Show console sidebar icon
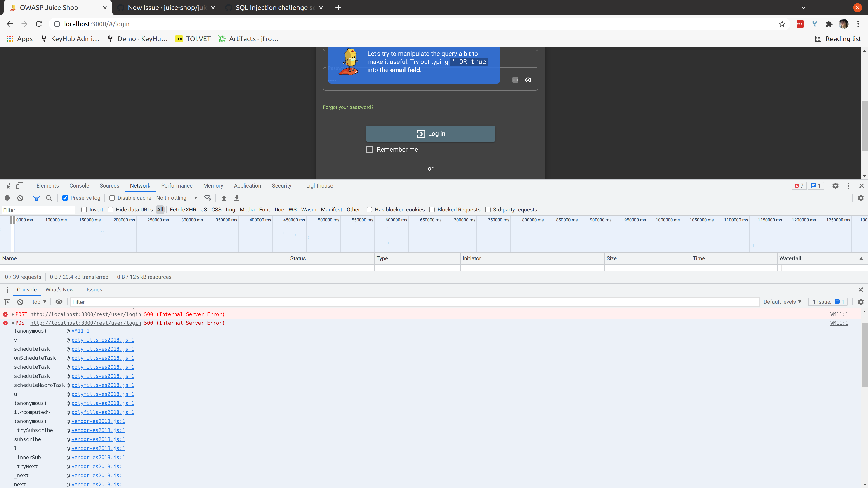This screenshot has height=488, width=868. pyautogui.click(x=7, y=302)
